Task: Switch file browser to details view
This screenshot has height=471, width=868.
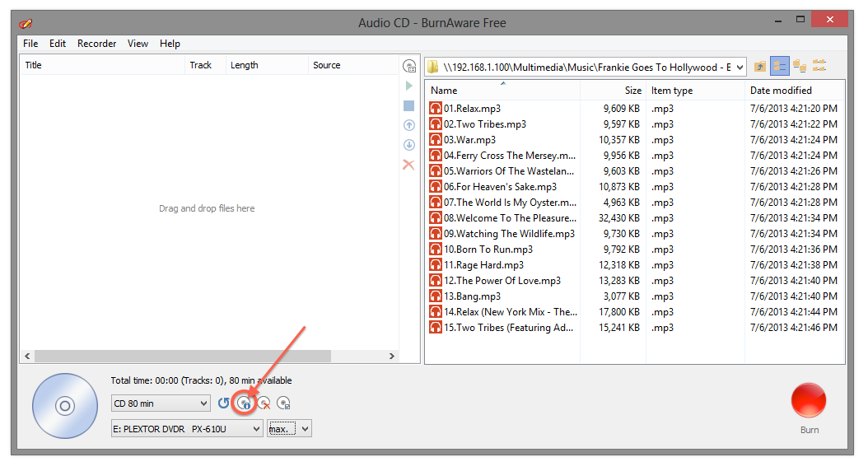Action: click(779, 67)
